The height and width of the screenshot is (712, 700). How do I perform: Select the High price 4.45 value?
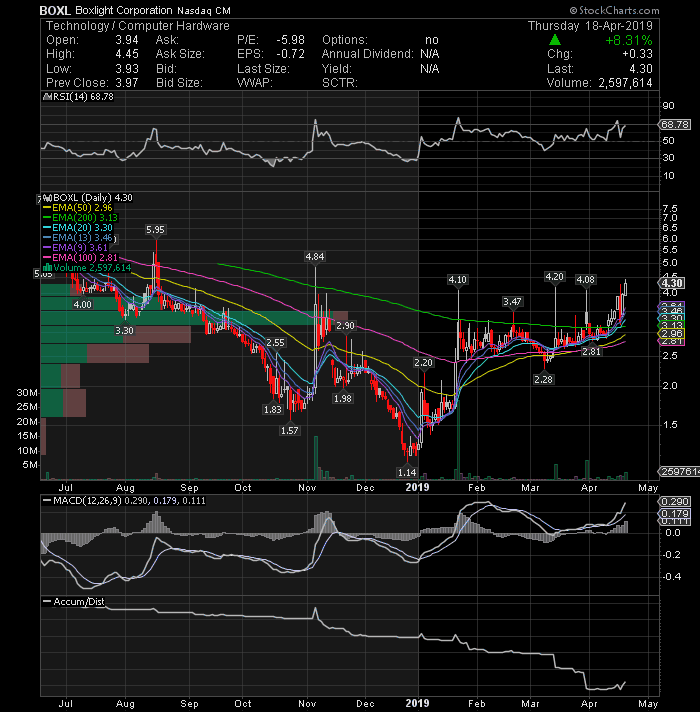coord(127,54)
